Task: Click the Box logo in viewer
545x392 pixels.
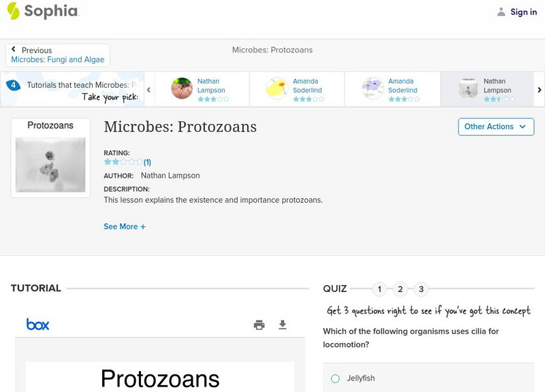Action: [x=38, y=325]
